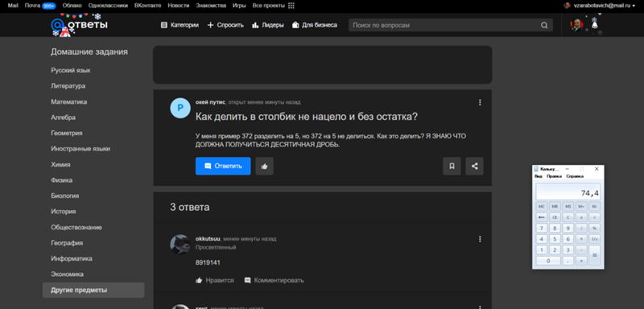Open the Ответы Mail.ru logo home
This screenshot has width=644, height=309.
pos(79,26)
